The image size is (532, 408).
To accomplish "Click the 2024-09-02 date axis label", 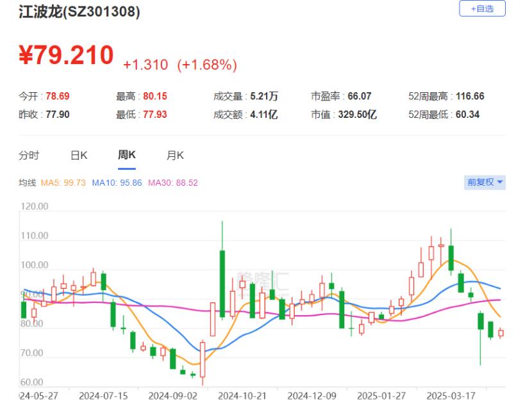I will click(172, 396).
